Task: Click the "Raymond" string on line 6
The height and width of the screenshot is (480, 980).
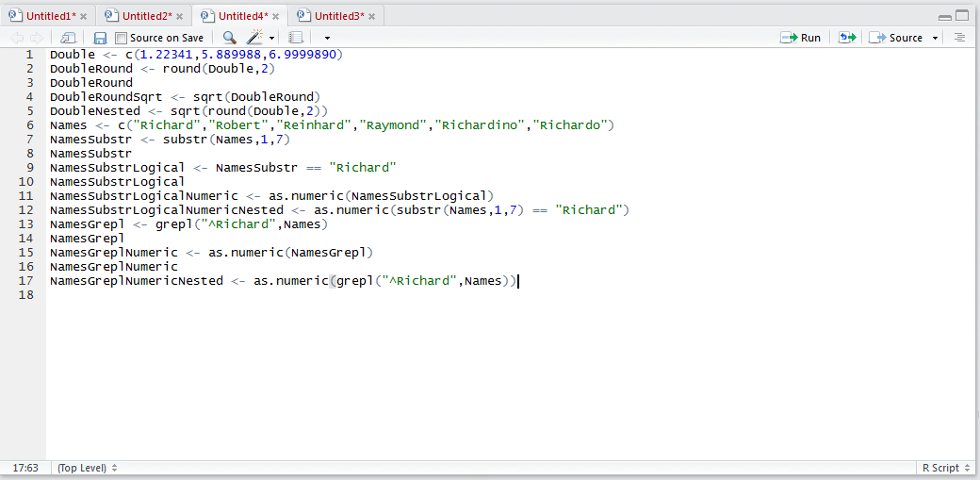Action: point(397,125)
